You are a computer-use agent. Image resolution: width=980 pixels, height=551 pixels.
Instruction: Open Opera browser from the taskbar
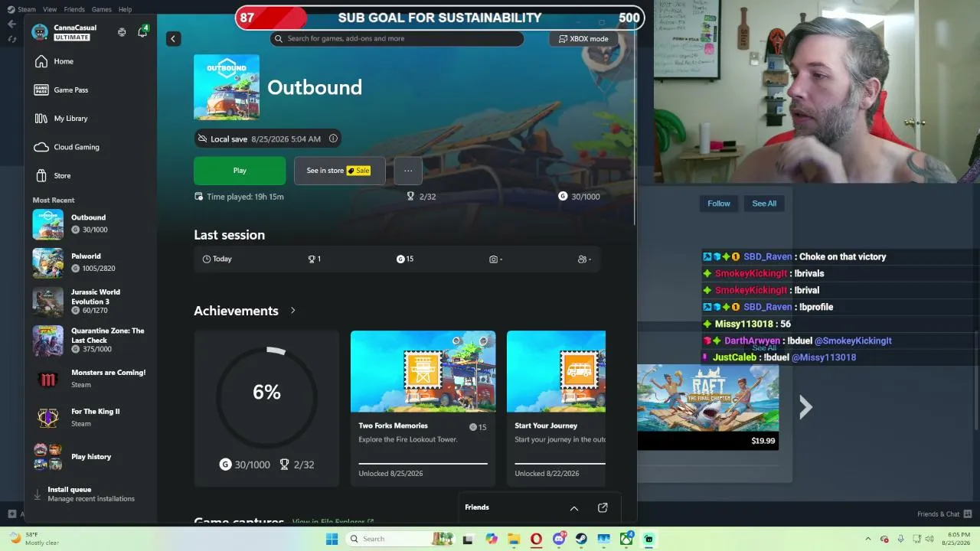point(536,539)
